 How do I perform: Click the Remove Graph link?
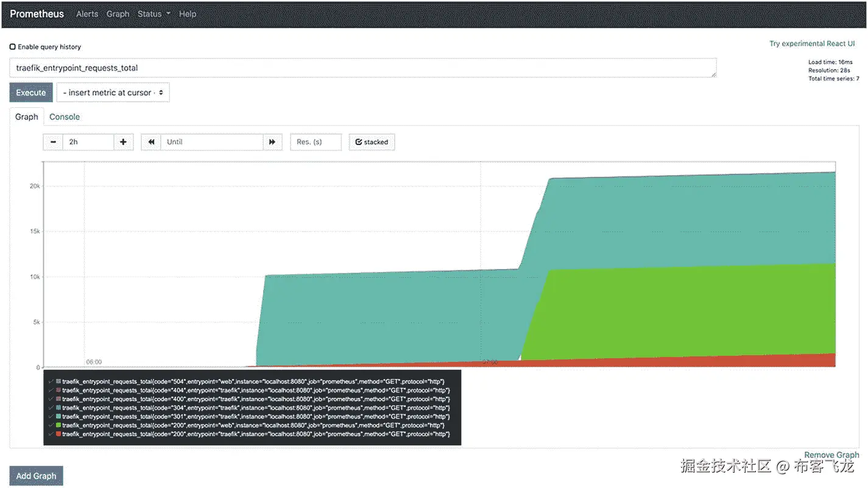pyautogui.click(x=831, y=455)
